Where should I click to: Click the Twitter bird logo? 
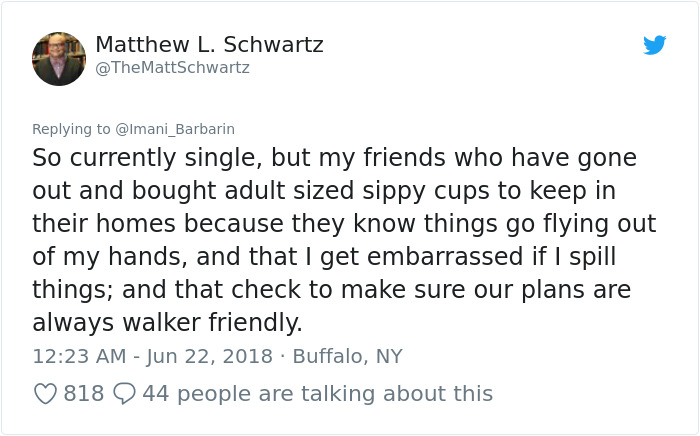[654, 45]
